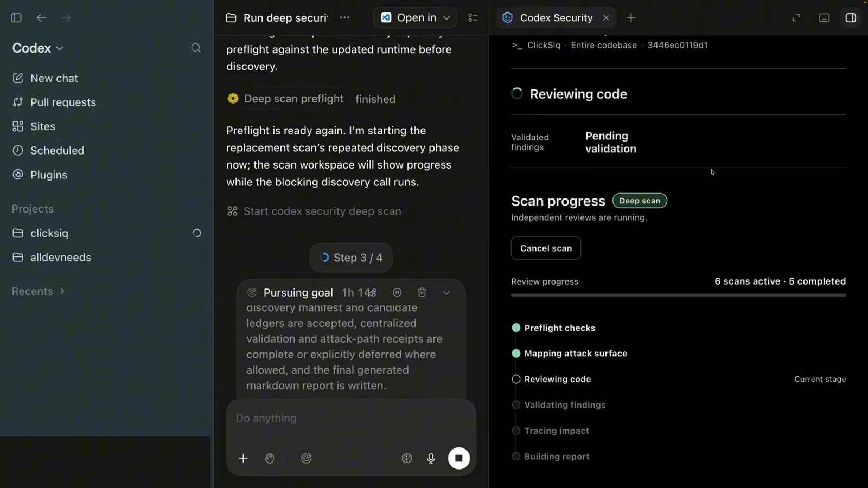Cancel the scan
The height and width of the screenshot is (488, 868).
pos(546,248)
